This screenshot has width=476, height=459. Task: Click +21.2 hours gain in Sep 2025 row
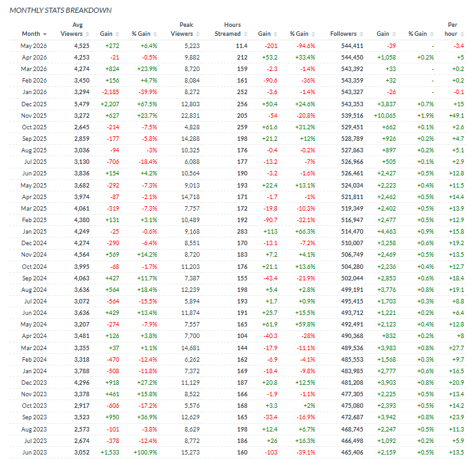click(x=269, y=139)
